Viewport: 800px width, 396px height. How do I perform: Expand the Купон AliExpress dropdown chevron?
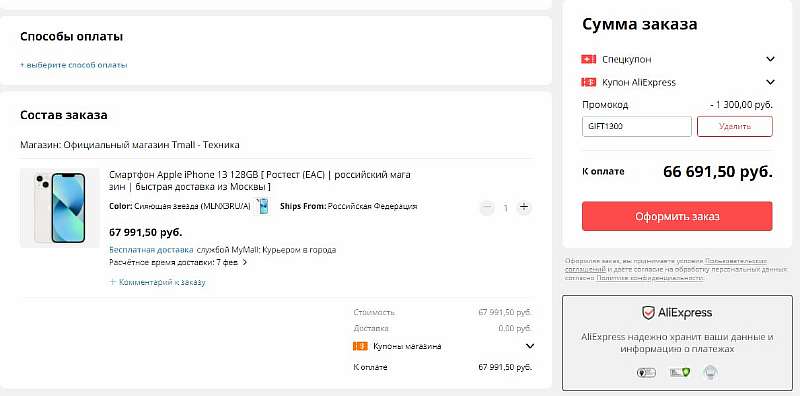tap(770, 82)
